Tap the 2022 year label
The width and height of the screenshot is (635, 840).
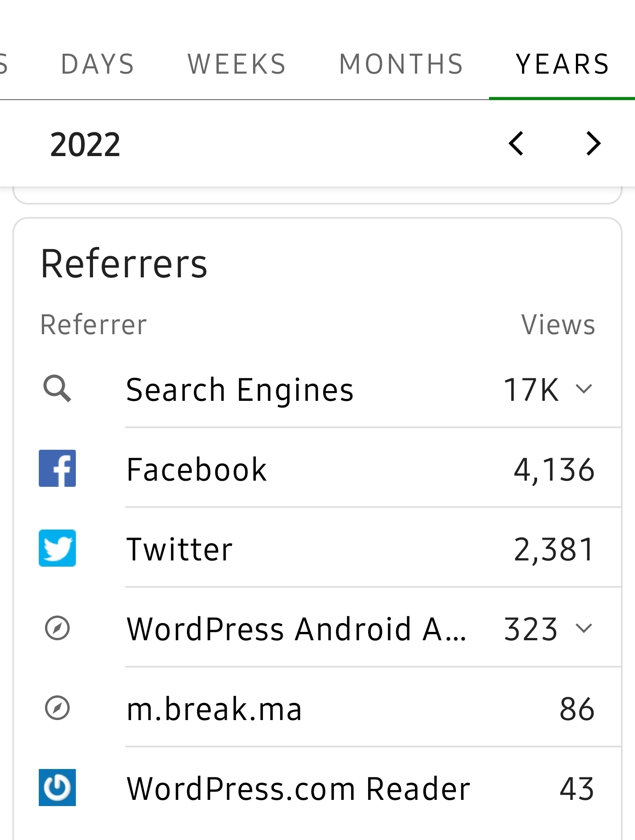[85, 145]
